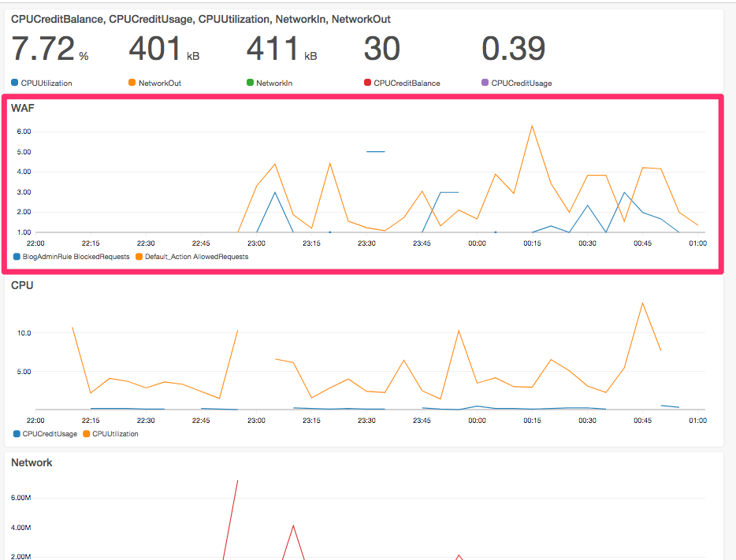The width and height of the screenshot is (736, 560).
Task: Select the 401 kB NetworkOut value
Action: 164,49
